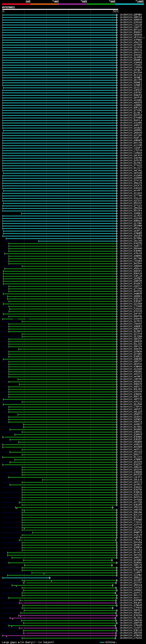
Task: Open hit label UniRef100_Q9FNB0
Action: [x=131, y=15]
